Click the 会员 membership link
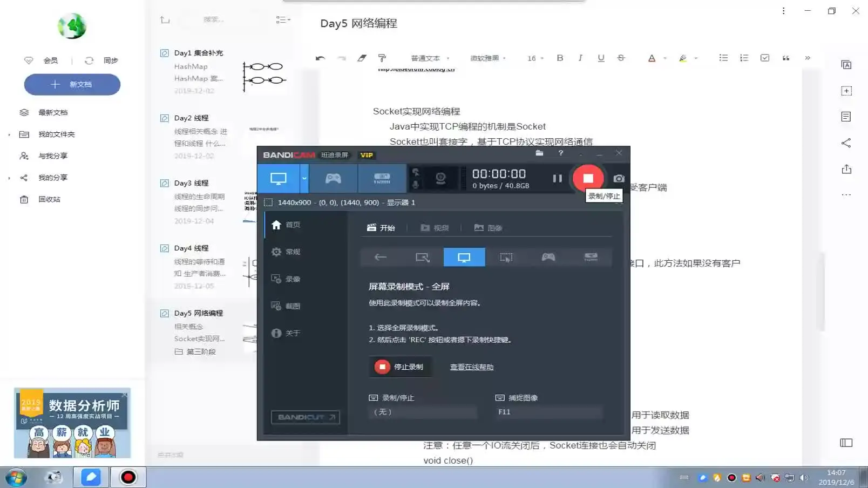 [50, 60]
